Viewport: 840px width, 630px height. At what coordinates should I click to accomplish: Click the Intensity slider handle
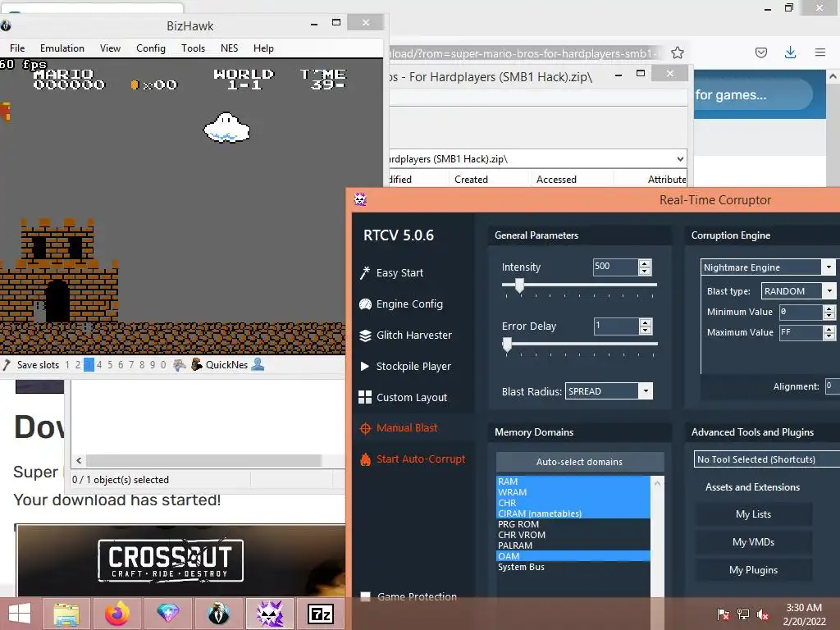[x=519, y=285]
